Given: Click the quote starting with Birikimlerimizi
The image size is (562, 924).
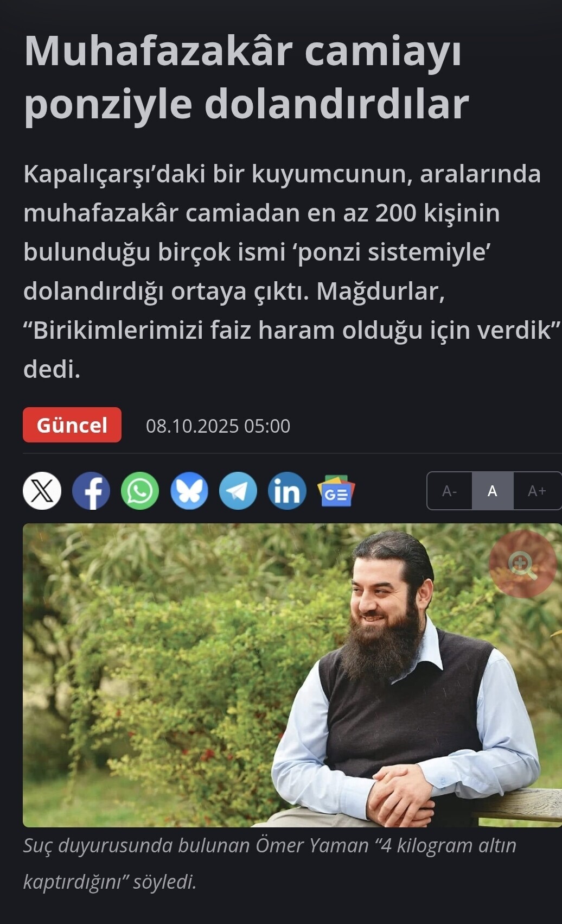Looking at the screenshot, I should 292,330.
